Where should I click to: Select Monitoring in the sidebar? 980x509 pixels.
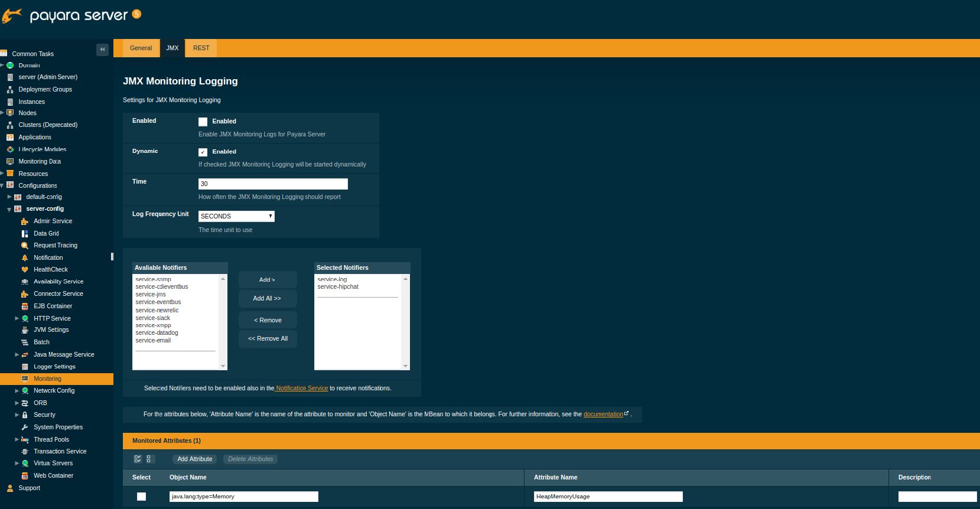click(x=57, y=379)
